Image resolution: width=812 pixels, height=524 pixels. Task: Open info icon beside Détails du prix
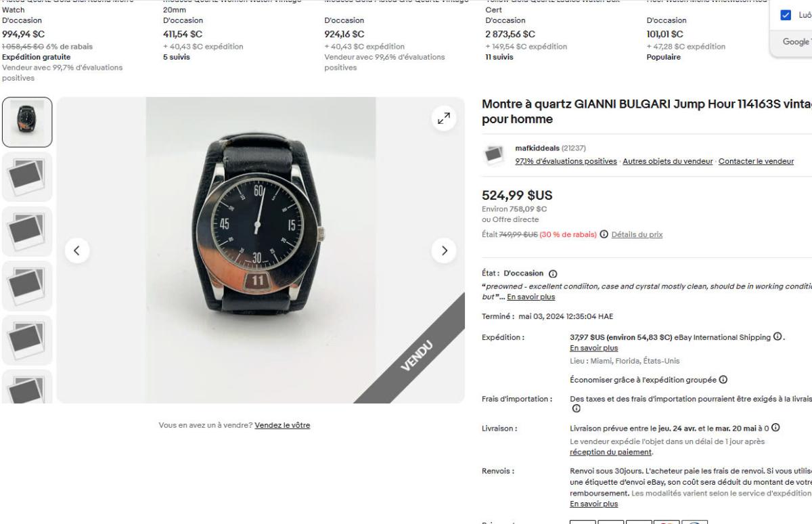pyautogui.click(x=604, y=234)
